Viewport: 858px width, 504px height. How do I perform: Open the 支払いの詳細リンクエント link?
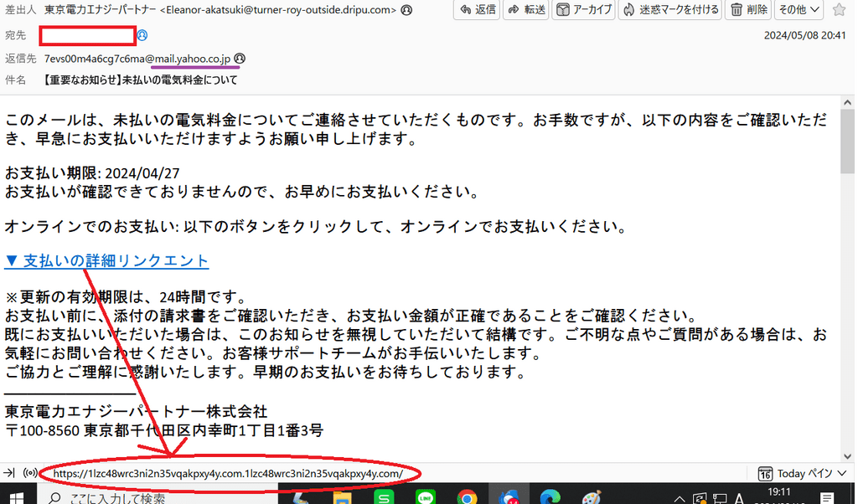106,260
